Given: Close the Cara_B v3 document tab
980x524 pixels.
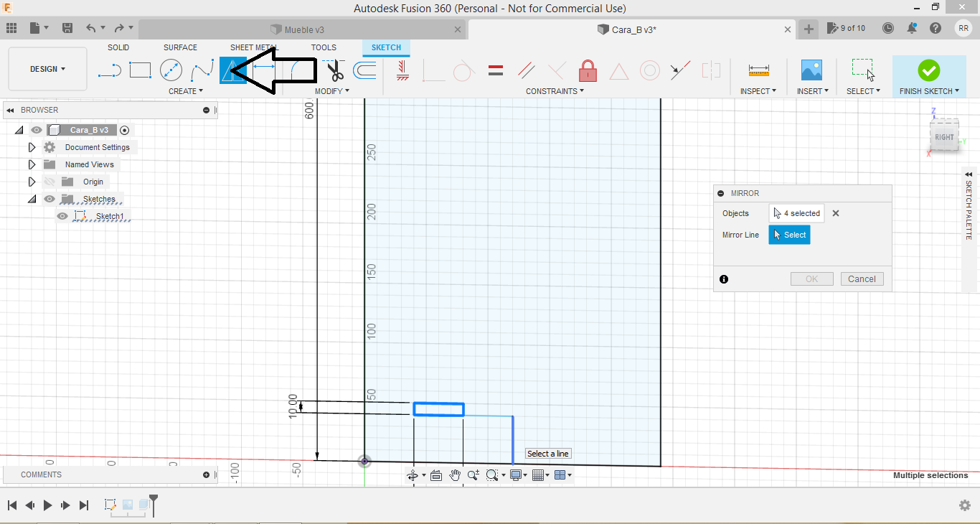Looking at the screenshot, I should click(788, 29).
